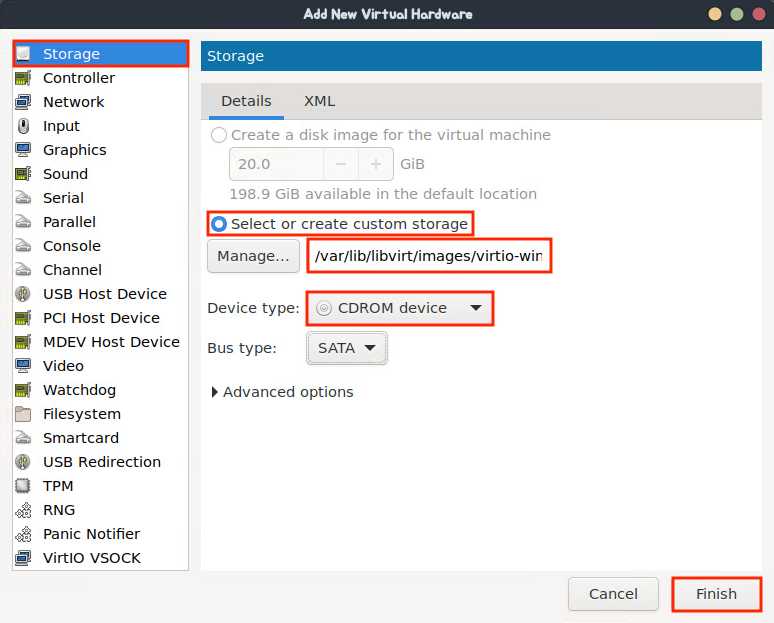The width and height of the screenshot is (774, 623).
Task: Expand Advanced options
Action: (282, 392)
